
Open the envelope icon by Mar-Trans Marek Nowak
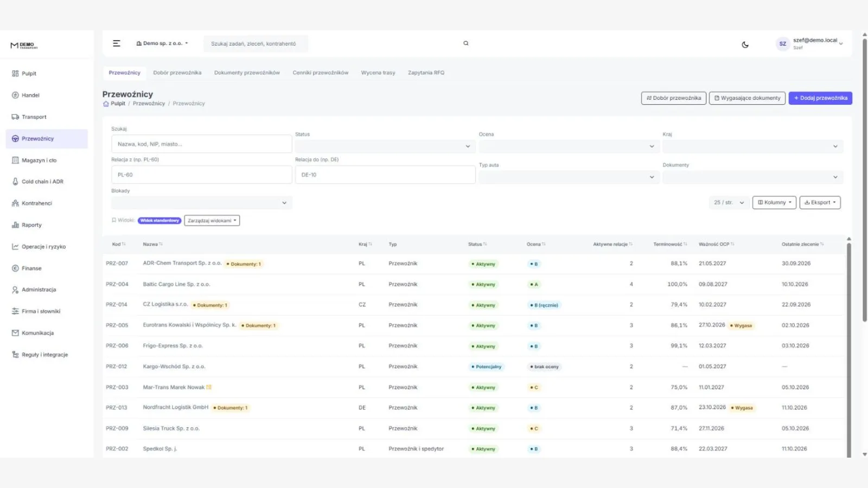[x=209, y=387]
